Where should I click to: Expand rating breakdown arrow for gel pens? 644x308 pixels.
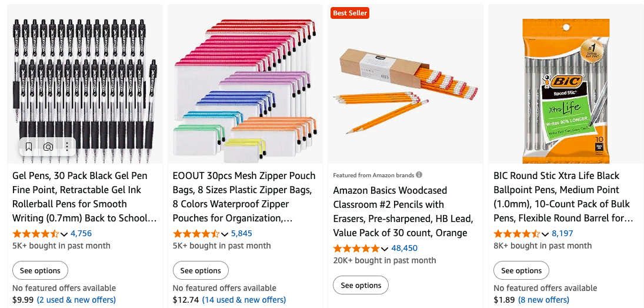[64, 234]
